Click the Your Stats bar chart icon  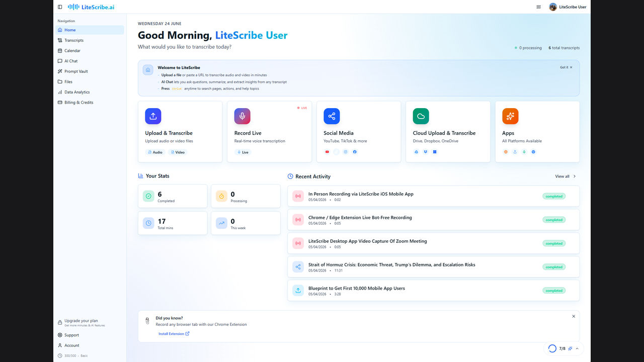click(141, 176)
